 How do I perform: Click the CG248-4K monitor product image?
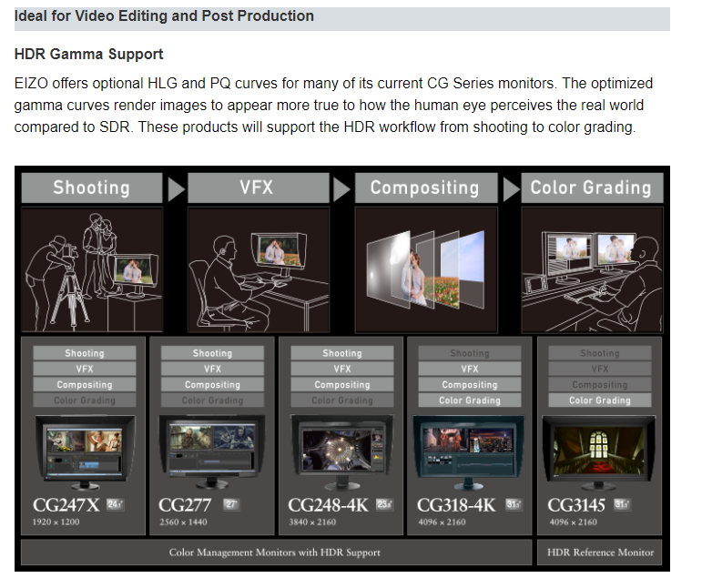(x=342, y=452)
